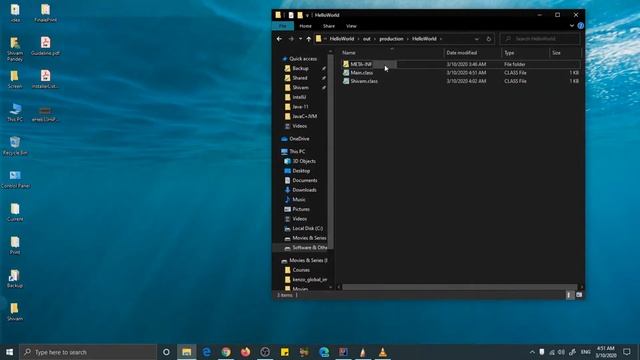Open This PC desktop shortcut
This screenshot has width=640, height=360.
coord(15,112)
